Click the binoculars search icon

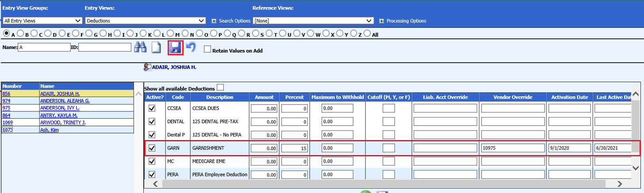pyautogui.click(x=140, y=48)
